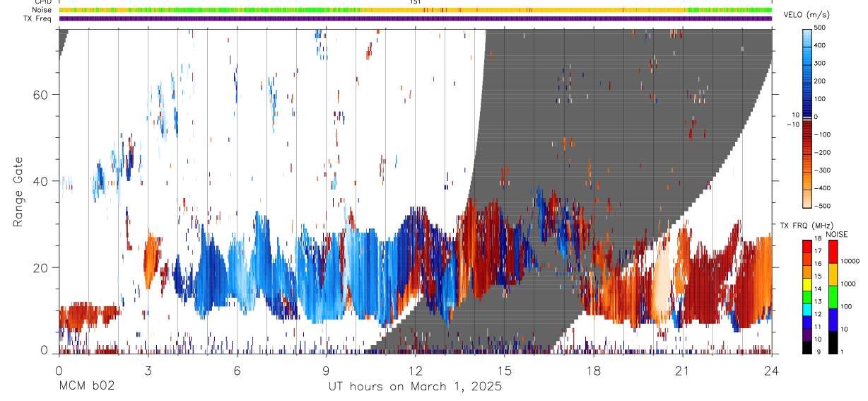Select the purple segment of TX FRQ legend
Screen dimensions: 868x401
coord(807,335)
